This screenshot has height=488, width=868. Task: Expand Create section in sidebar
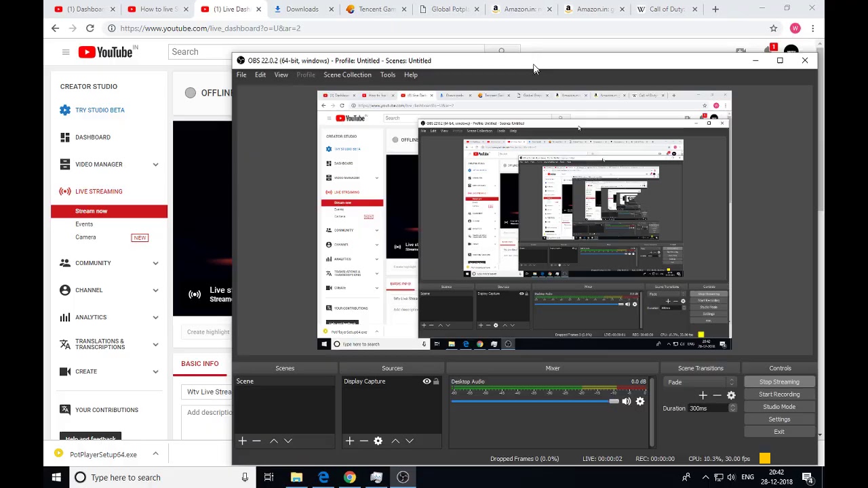pyautogui.click(x=155, y=371)
